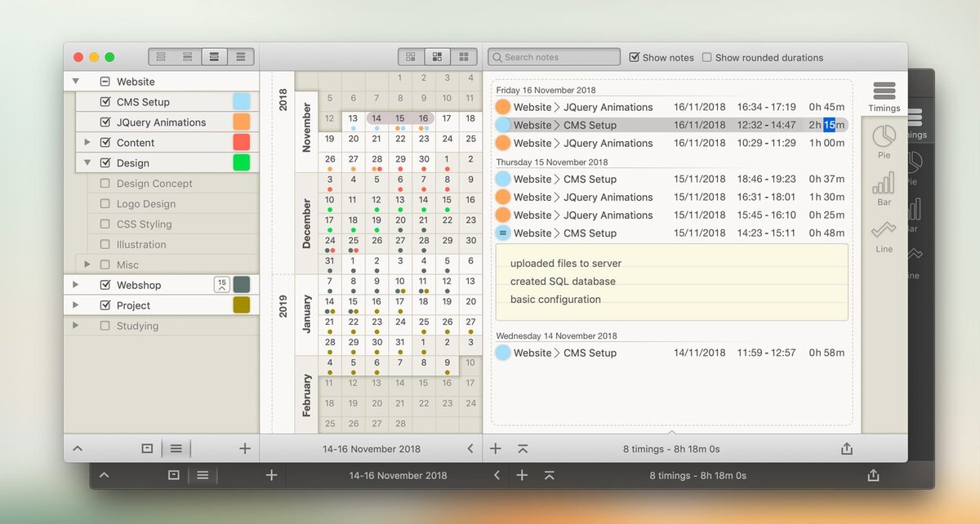Select the February month label

click(x=307, y=395)
